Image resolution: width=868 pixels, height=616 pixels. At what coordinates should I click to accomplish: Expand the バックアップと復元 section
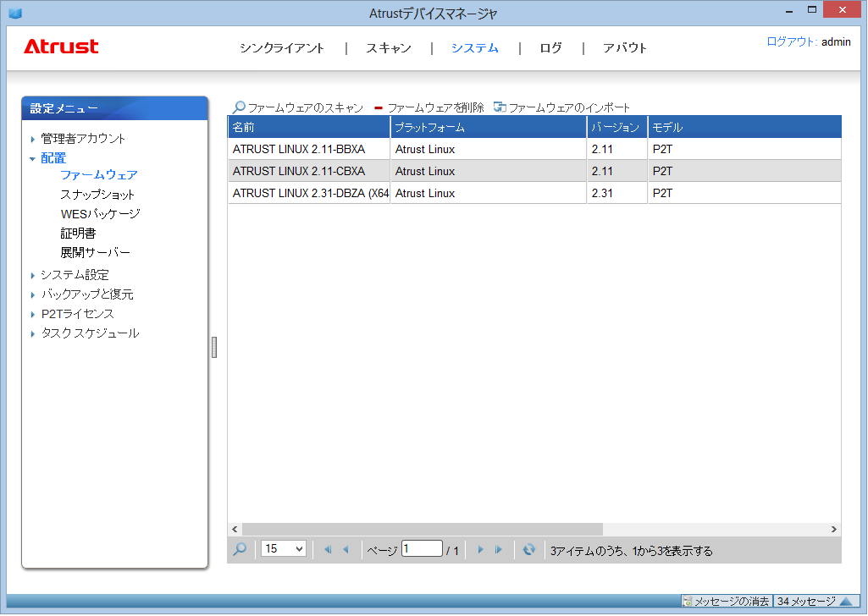coord(33,294)
